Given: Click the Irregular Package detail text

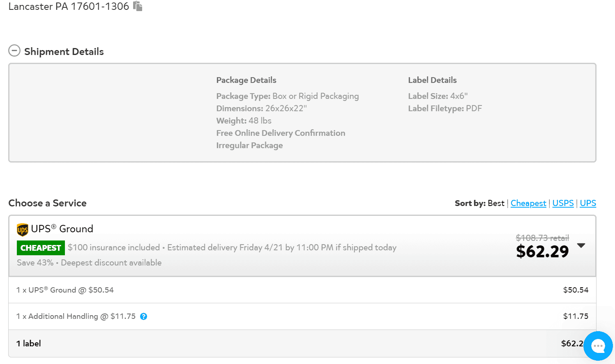Looking at the screenshot, I should point(249,145).
